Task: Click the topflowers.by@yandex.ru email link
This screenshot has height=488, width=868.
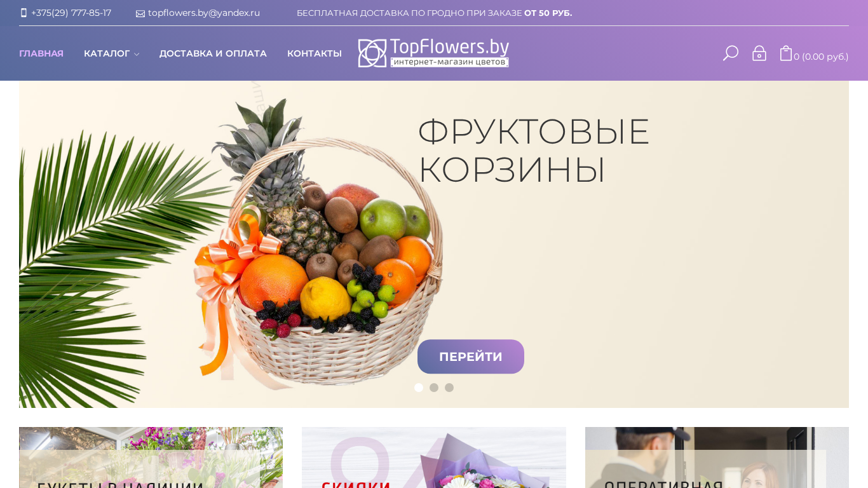Action: [204, 13]
